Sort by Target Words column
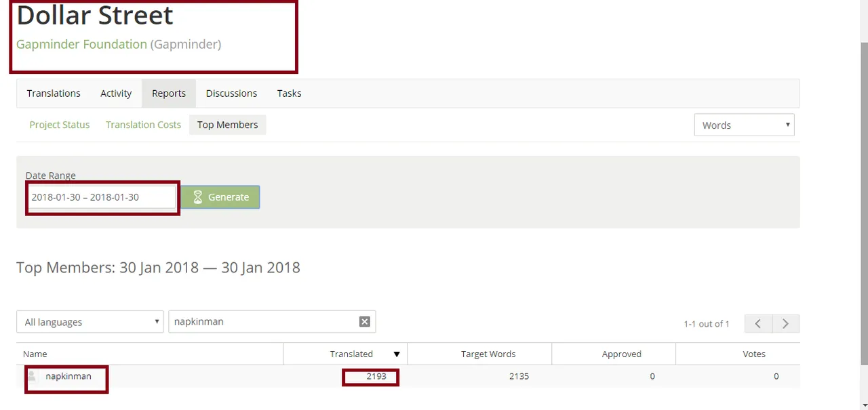The image size is (868, 410). [488, 354]
